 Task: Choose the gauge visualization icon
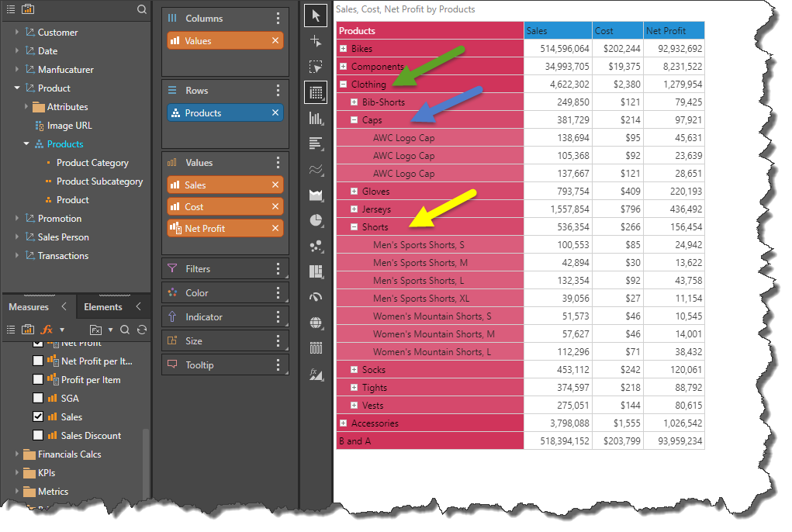[315, 296]
